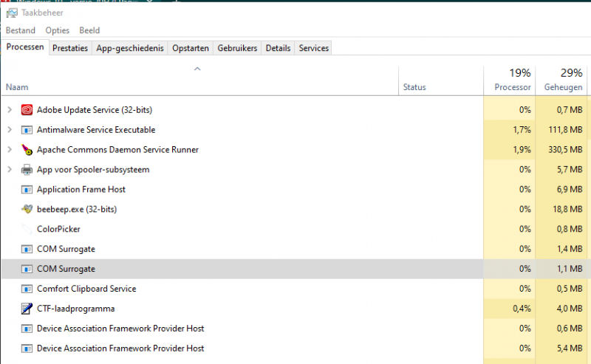Click the Apache Commons Daemon feather icon
Image resolution: width=591 pixels, height=364 pixels.
click(x=27, y=150)
